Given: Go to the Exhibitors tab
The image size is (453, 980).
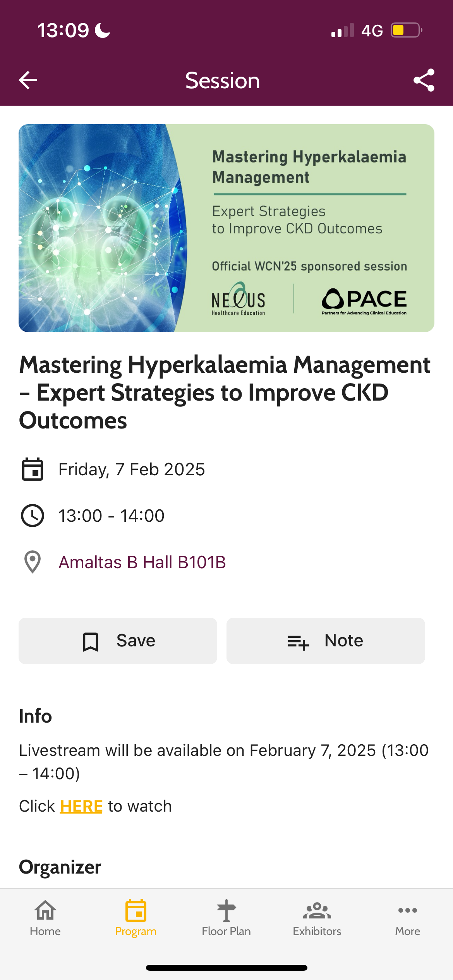Looking at the screenshot, I should click(317, 918).
